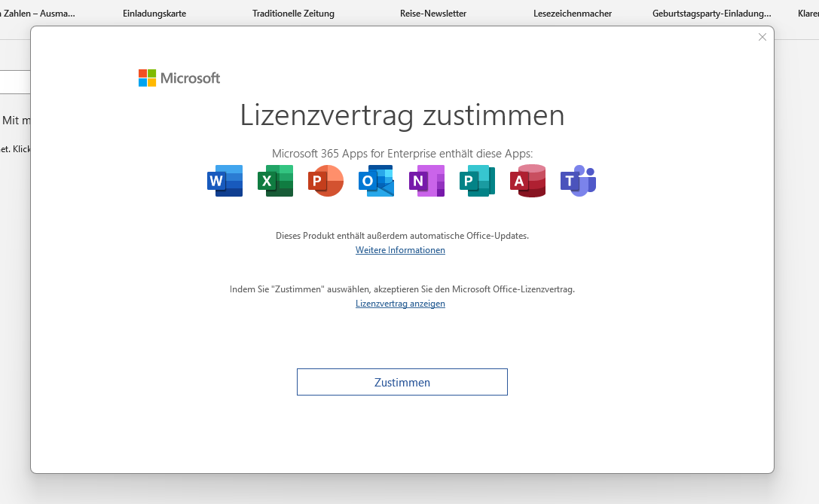Click the 'Lizenzvertrag zustimmen' heading

pos(402,115)
